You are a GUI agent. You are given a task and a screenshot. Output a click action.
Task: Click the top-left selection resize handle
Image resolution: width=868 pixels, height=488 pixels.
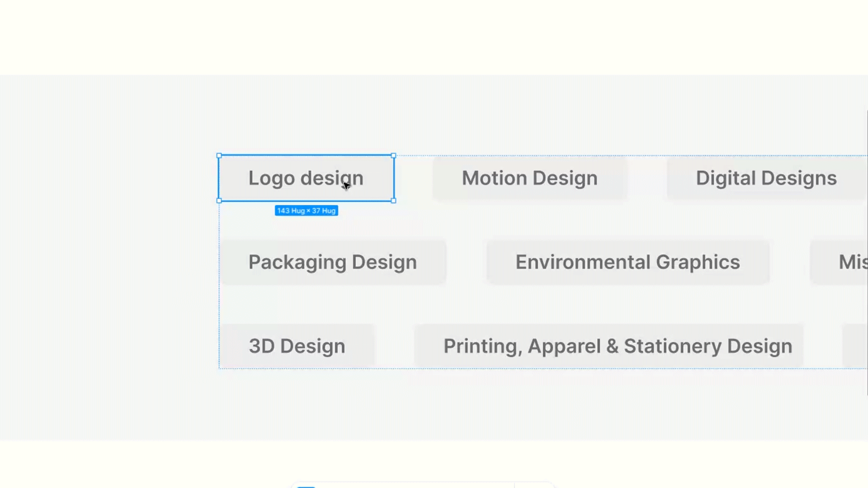[219, 155]
